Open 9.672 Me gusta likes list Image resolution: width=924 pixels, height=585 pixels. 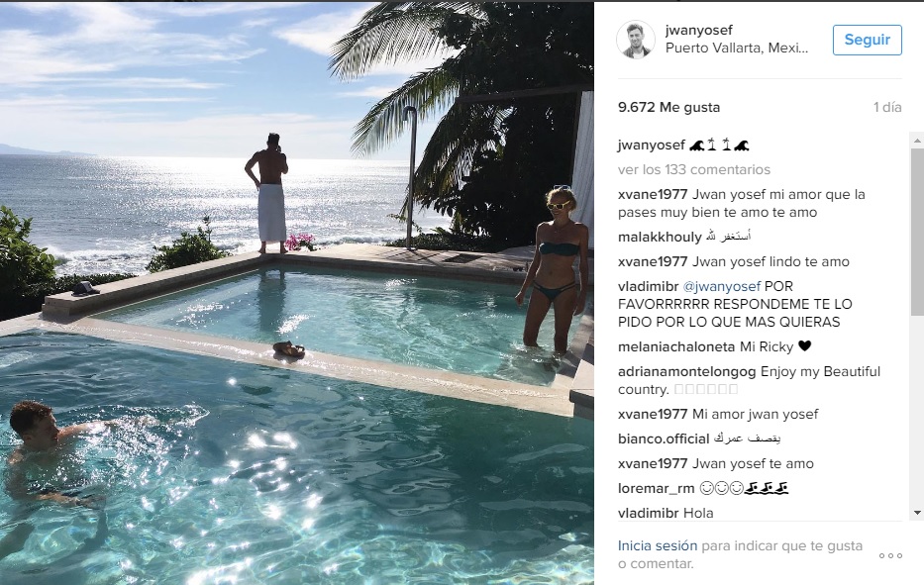coord(668,107)
